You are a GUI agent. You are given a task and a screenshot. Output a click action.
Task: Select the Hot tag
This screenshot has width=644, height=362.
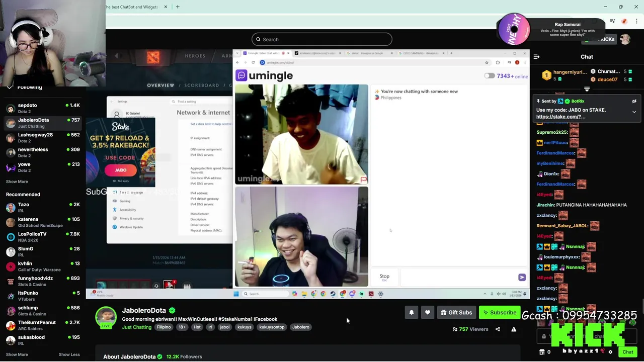(x=197, y=327)
